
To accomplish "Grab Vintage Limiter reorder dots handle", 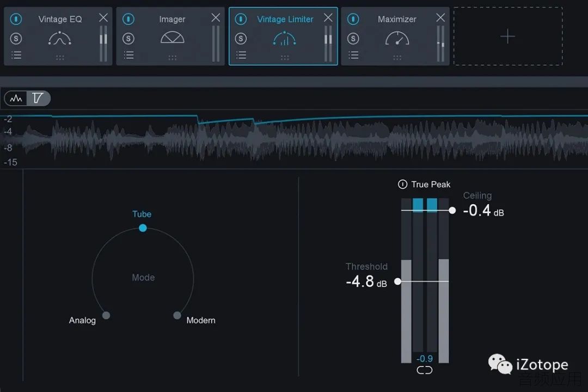I will click(285, 57).
